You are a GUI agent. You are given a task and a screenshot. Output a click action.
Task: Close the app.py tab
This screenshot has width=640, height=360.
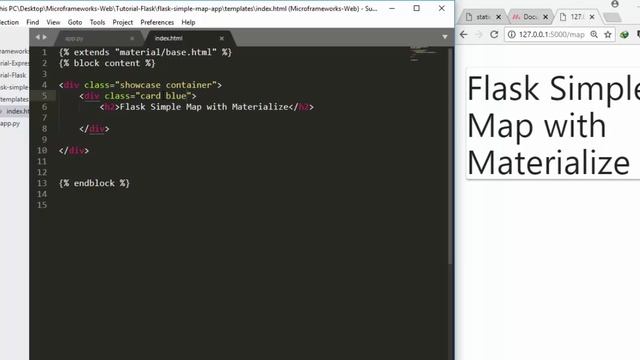(132, 38)
